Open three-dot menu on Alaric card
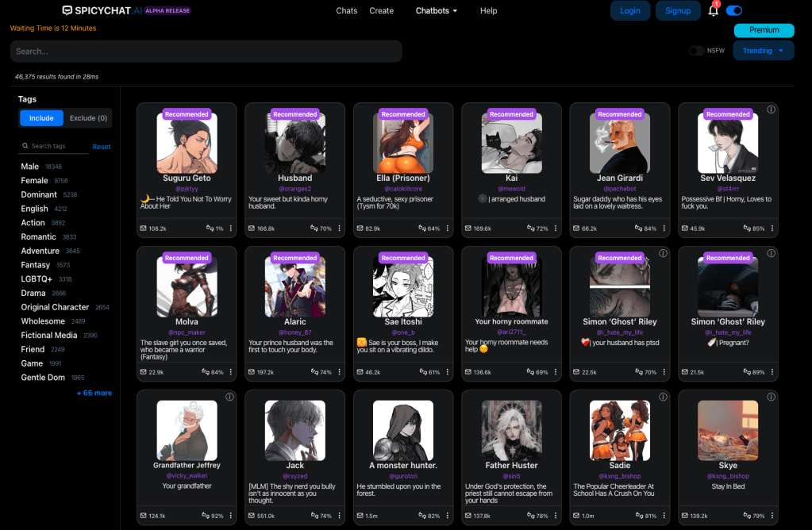The width and height of the screenshot is (812, 530). pyautogui.click(x=339, y=372)
